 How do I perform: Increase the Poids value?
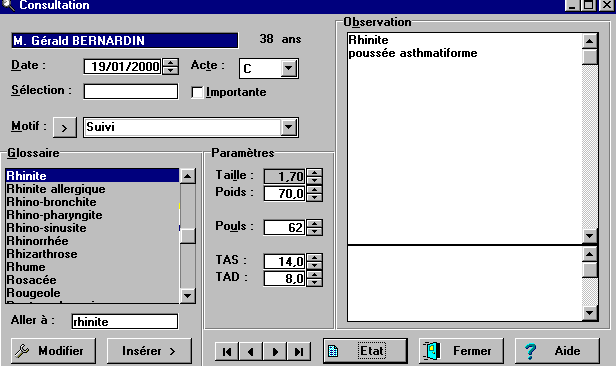click(x=314, y=190)
